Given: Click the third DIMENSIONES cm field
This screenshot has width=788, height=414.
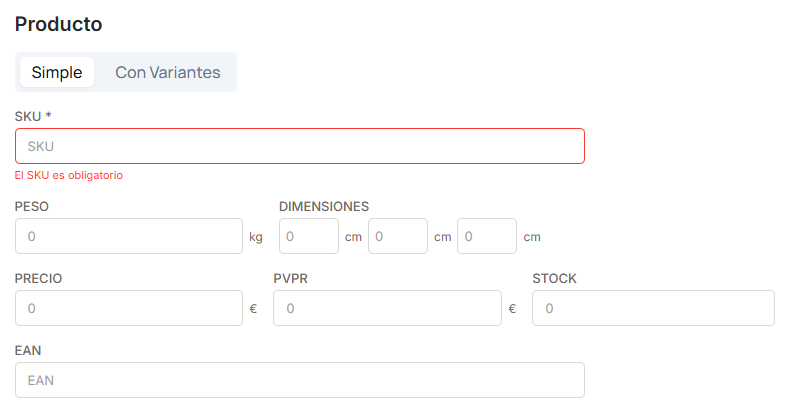Looking at the screenshot, I should [487, 236].
